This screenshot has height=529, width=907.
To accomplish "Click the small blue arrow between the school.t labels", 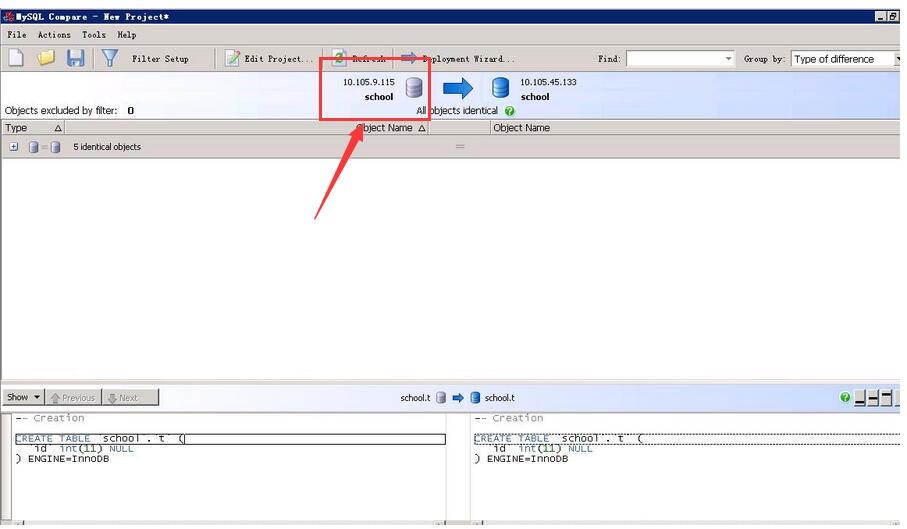I will pyautogui.click(x=458, y=398).
